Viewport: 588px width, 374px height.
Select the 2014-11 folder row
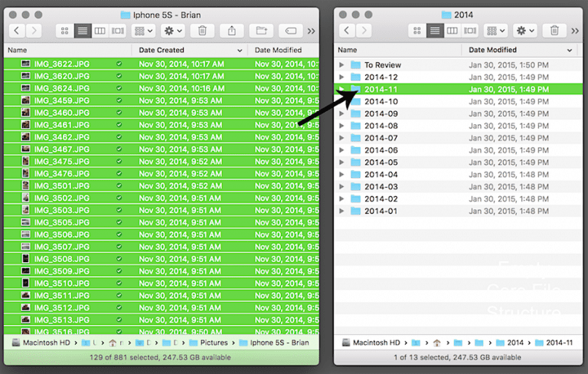pyautogui.click(x=459, y=90)
